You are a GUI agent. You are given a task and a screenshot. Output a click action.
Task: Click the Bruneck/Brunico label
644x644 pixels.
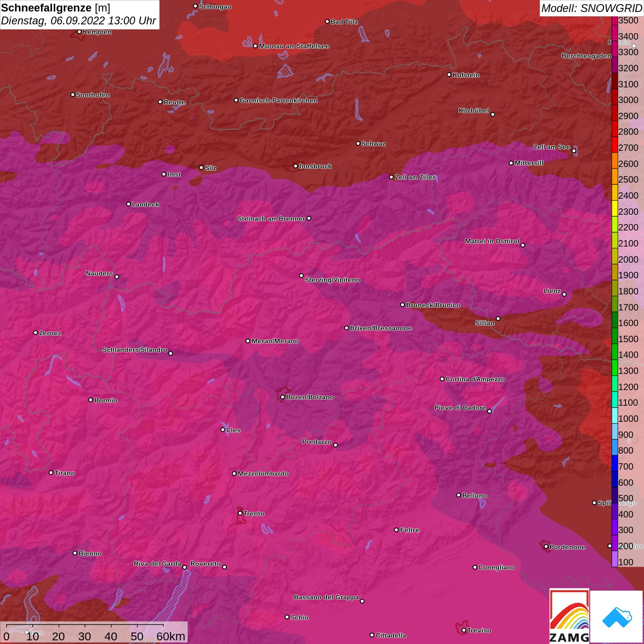433,305
